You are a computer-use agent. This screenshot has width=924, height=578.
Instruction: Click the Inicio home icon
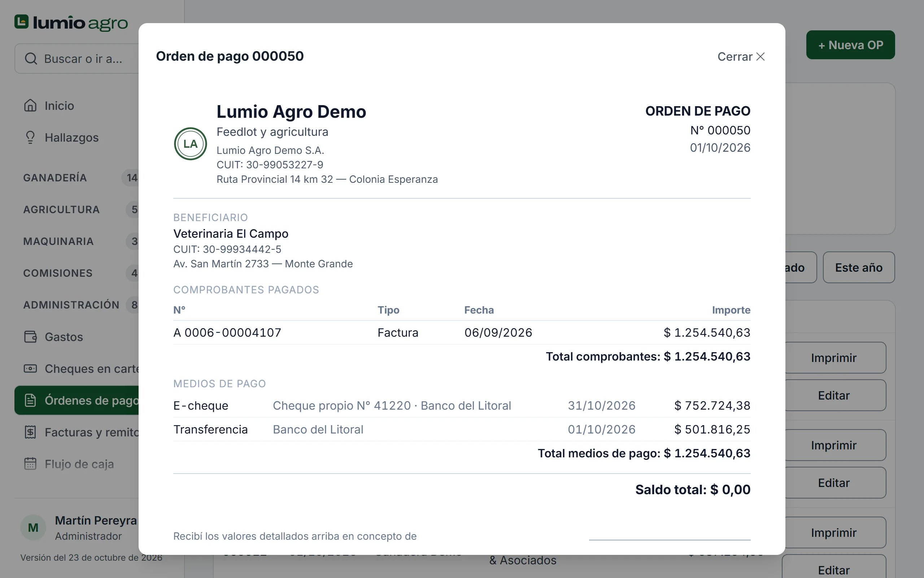30,105
